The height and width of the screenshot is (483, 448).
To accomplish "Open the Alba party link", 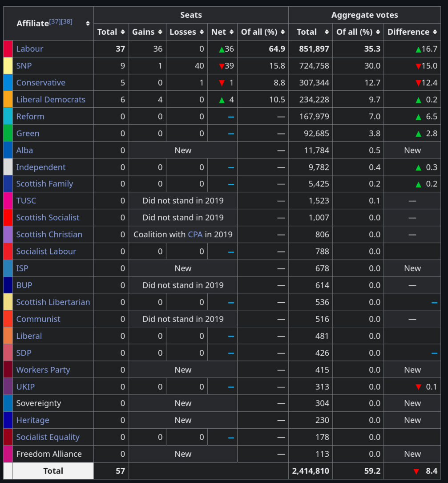I will tap(24, 150).
